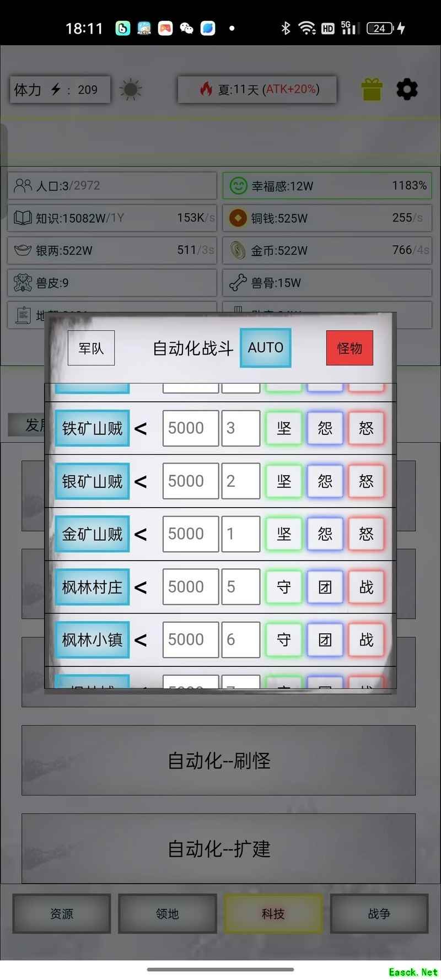Select the 金矿山贼 target button
441x980 pixels.
[x=92, y=534]
